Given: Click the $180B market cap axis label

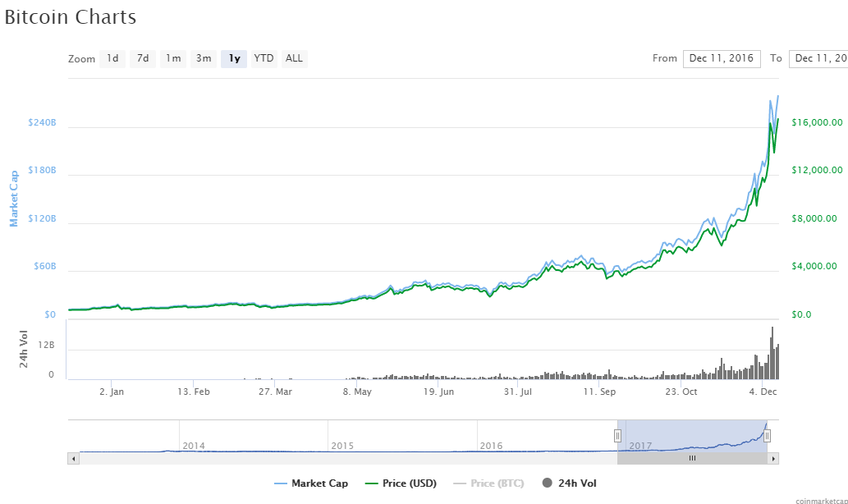Looking at the screenshot, I should pyautogui.click(x=42, y=171).
